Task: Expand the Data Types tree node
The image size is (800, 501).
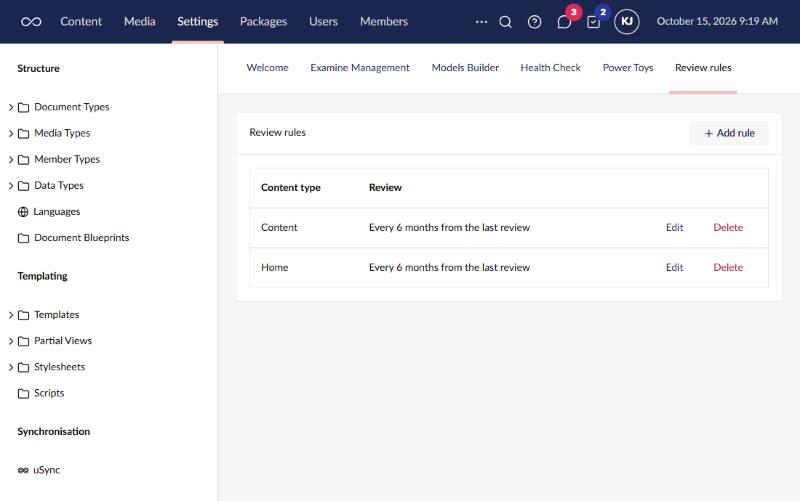Action: (11, 186)
